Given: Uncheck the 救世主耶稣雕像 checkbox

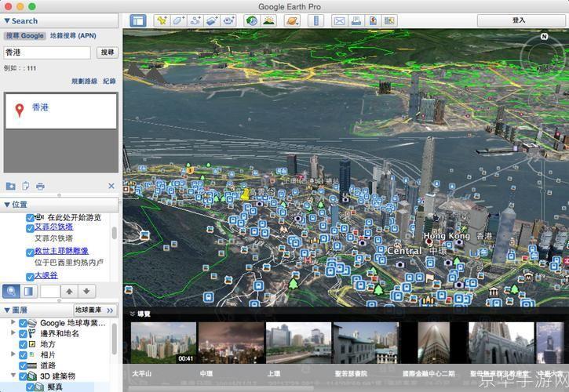Looking at the screenshot, I should click(30, 252).
